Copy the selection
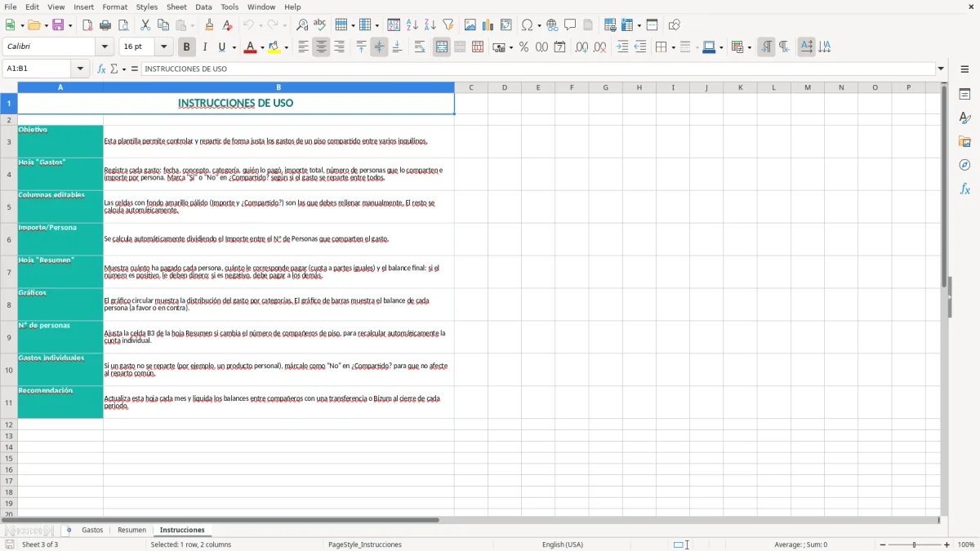Image resolution: width=980 pixels, height=551 pixels. [163, 25]
